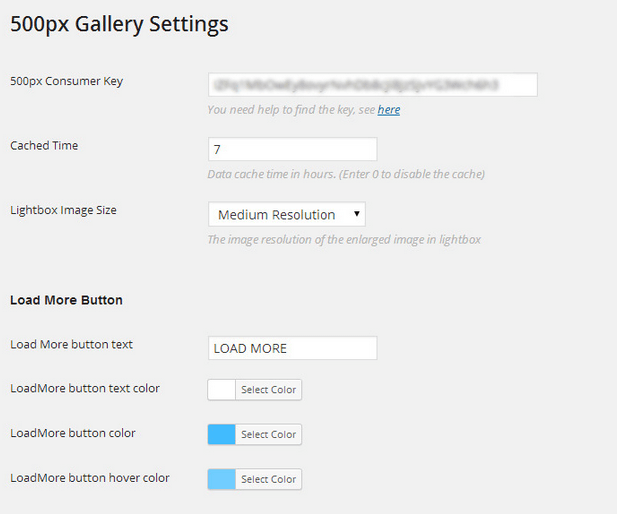The image size is (617, 514).
Task: Click the 'Lightbox Image Size' label
Action: [x=63, y=210]
